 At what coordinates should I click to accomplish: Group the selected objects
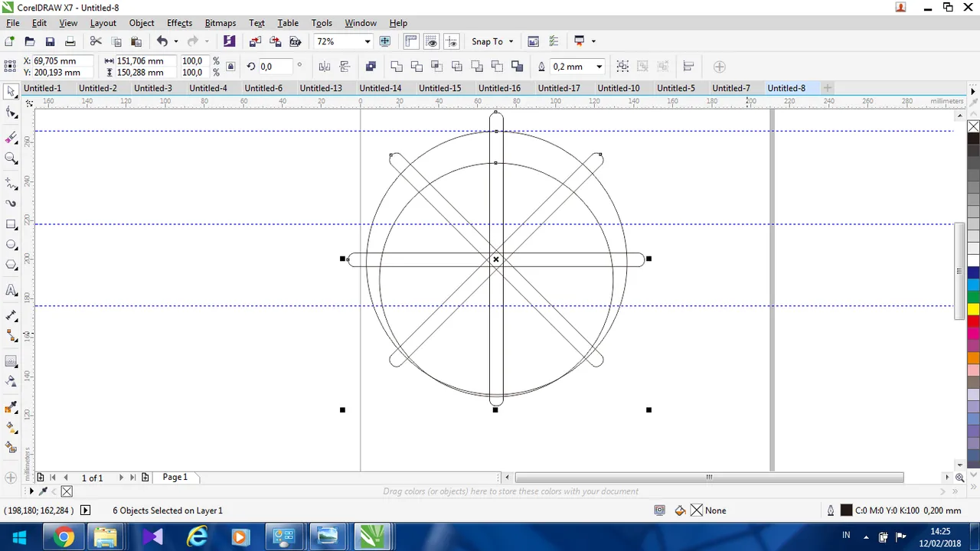click(622, 67)
